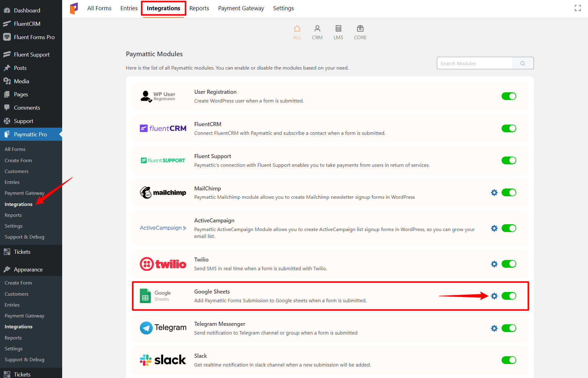
Task: Open Telegram Messenger settings gear
Action: (494, 328)
